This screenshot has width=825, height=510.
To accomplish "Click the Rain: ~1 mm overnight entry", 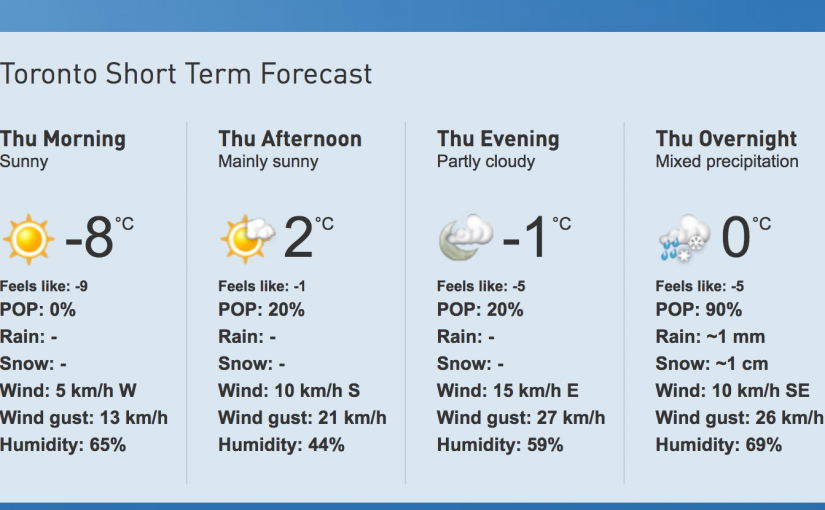I will point(708,337).
